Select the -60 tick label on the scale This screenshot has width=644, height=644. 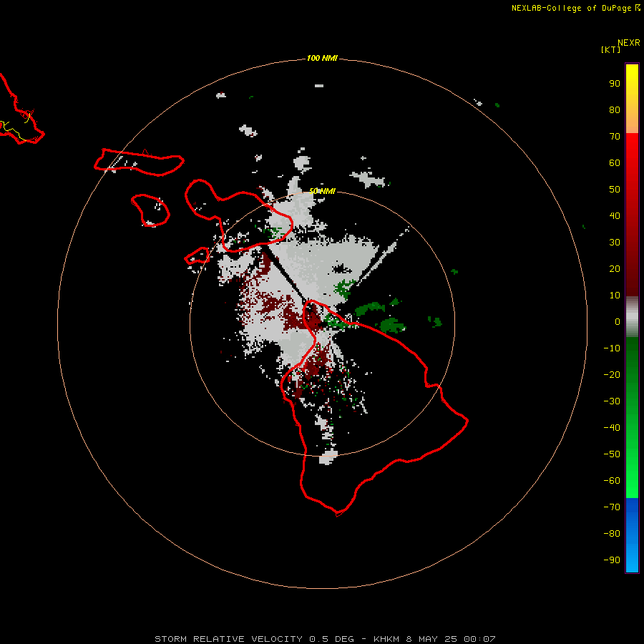(x=612, y=481)
